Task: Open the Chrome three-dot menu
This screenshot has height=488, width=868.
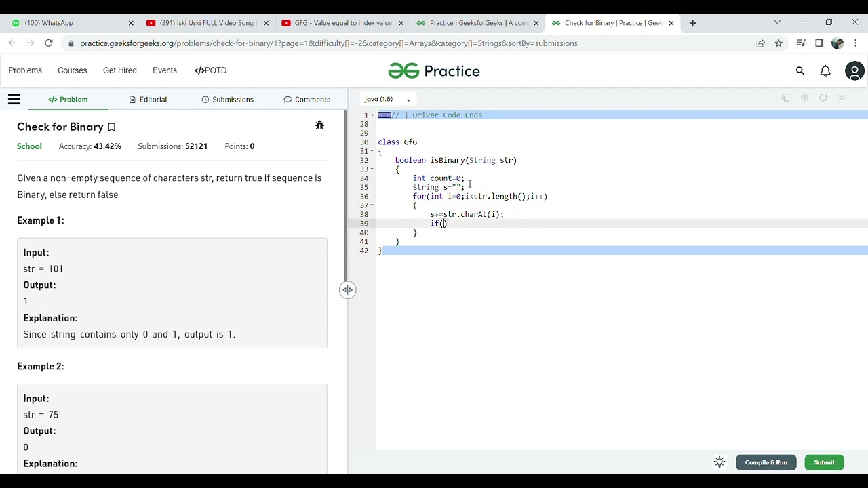Action: [x=856, y=43]
